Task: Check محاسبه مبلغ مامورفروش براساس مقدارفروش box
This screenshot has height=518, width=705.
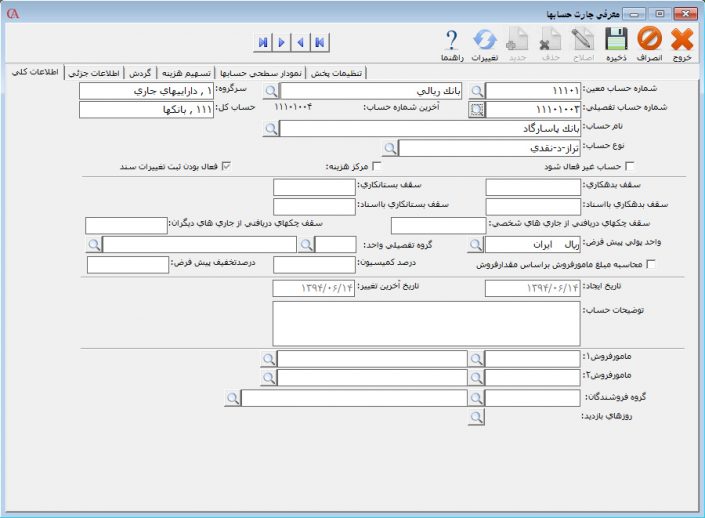Action: tap(653, 264)
